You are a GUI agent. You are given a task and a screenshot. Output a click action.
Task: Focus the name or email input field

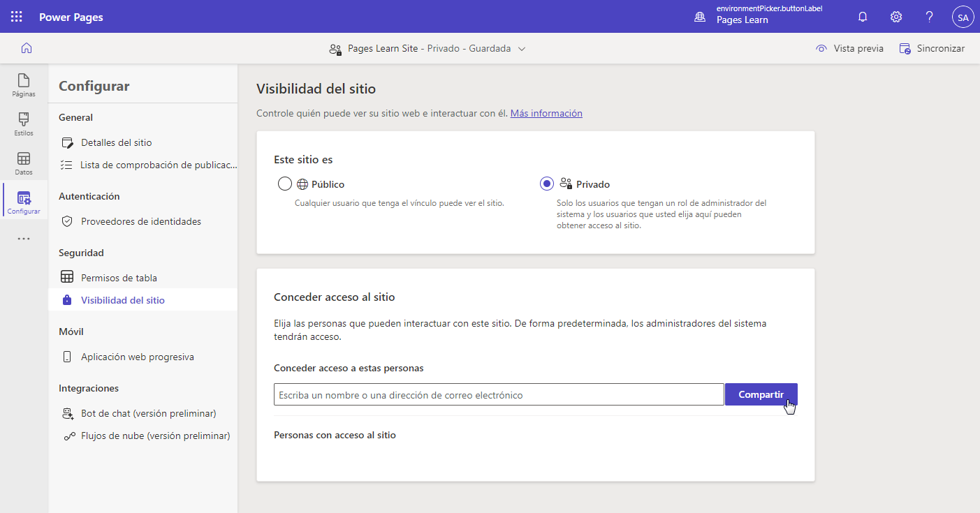click(x=499, y=395)
